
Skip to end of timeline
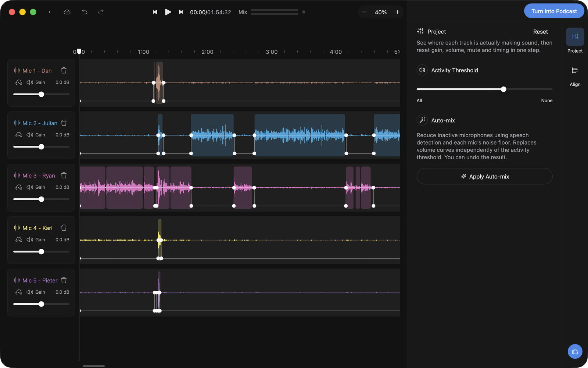[x=181, y=12]
